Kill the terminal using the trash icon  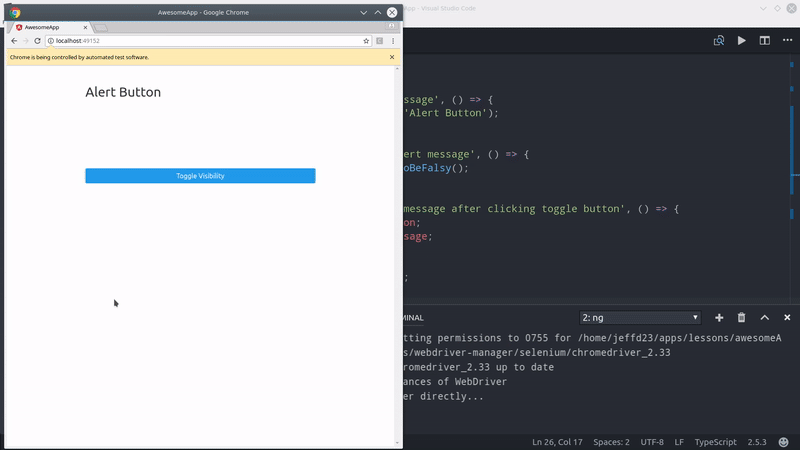741,317
